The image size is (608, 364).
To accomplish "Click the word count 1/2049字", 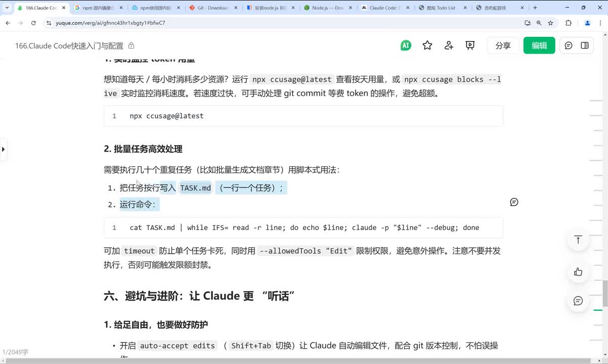I will (15, 352).
